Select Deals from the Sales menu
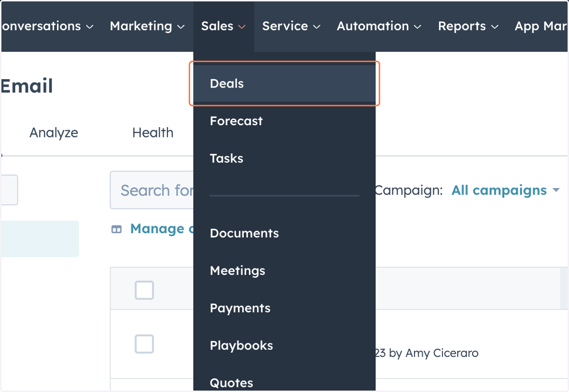 (284, 83)
